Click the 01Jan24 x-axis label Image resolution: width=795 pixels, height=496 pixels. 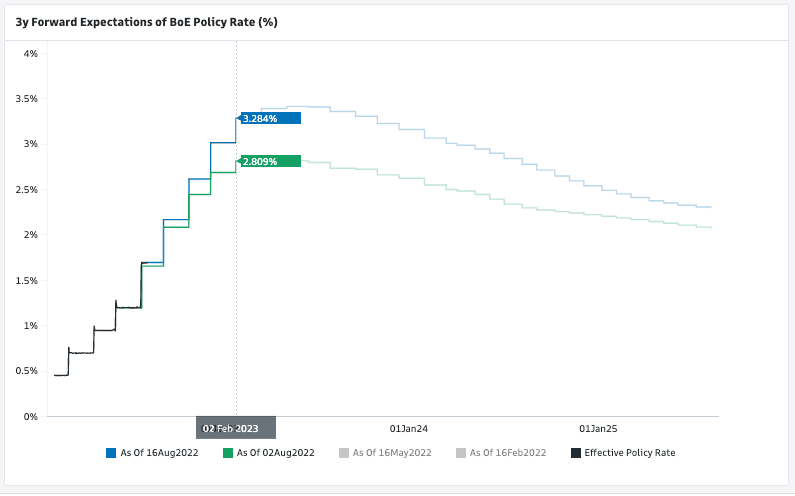(408, 428)
